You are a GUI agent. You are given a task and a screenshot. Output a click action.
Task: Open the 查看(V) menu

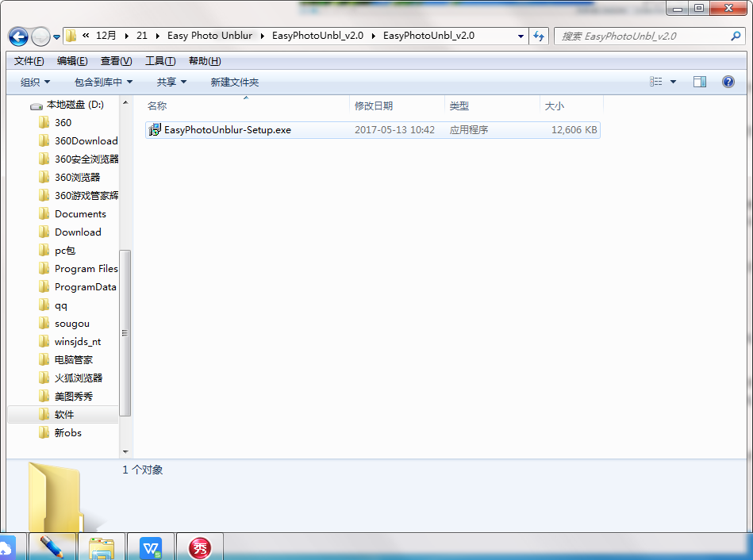click(x=116, y=61)
